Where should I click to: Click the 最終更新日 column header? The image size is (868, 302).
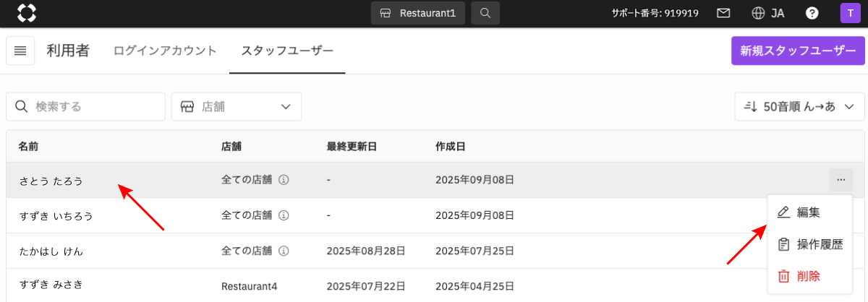[352, 147]
